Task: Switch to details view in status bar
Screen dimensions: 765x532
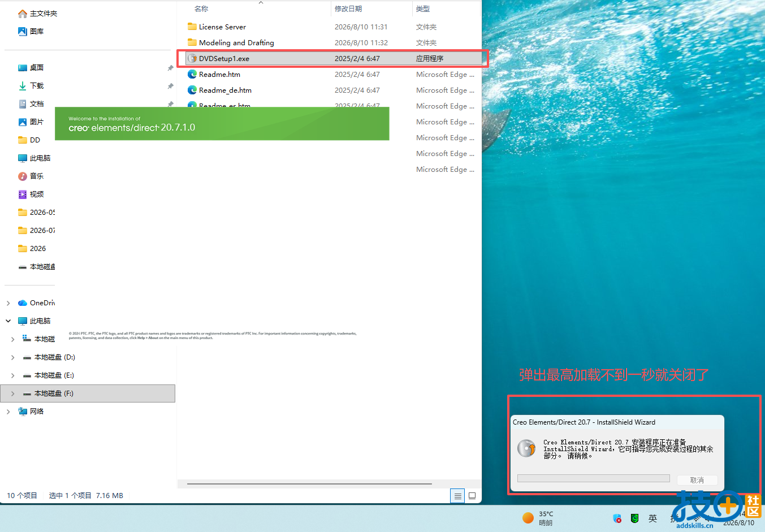Action: point(457,496)
